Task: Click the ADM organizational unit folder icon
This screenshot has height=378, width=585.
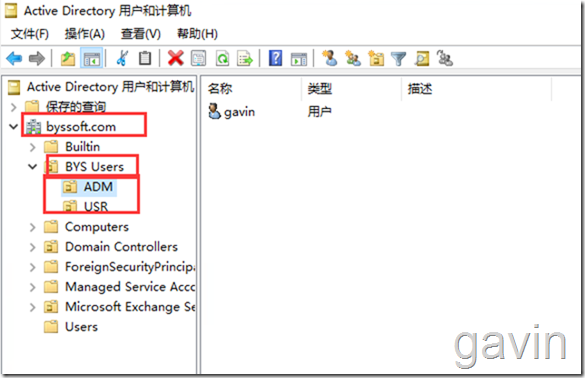Action: tap(69, 186)
